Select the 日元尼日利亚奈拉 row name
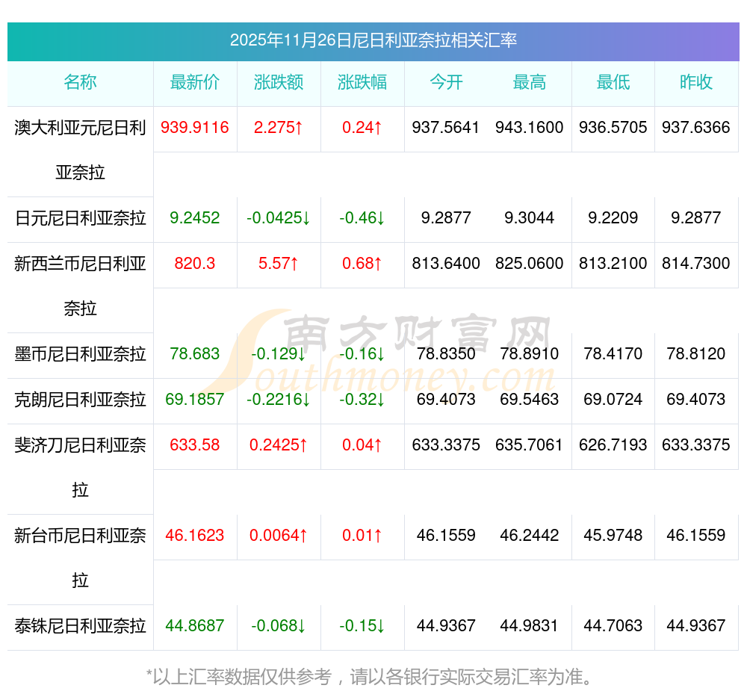This screenshot has width=747, height=700. point(80,218)
